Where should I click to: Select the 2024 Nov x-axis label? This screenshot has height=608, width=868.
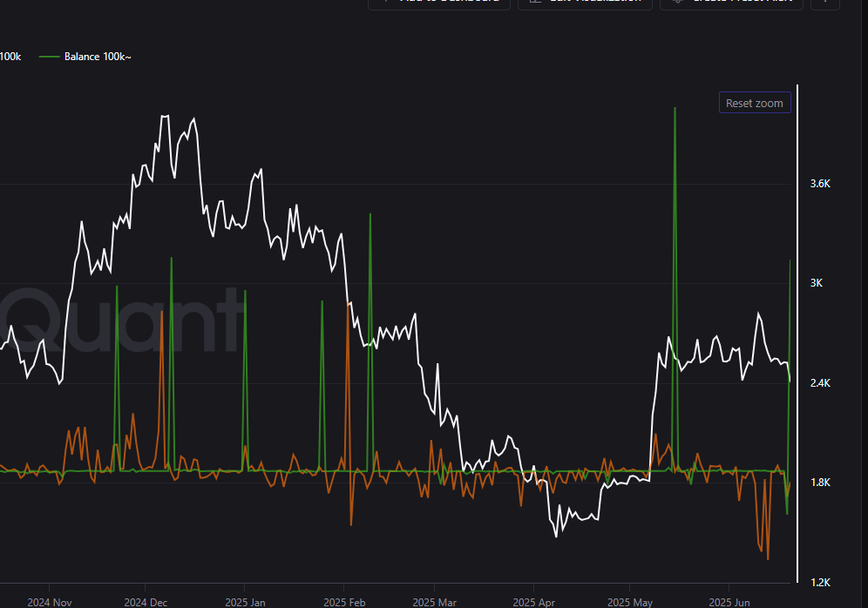pyautogui.click(x=49, y=602)
